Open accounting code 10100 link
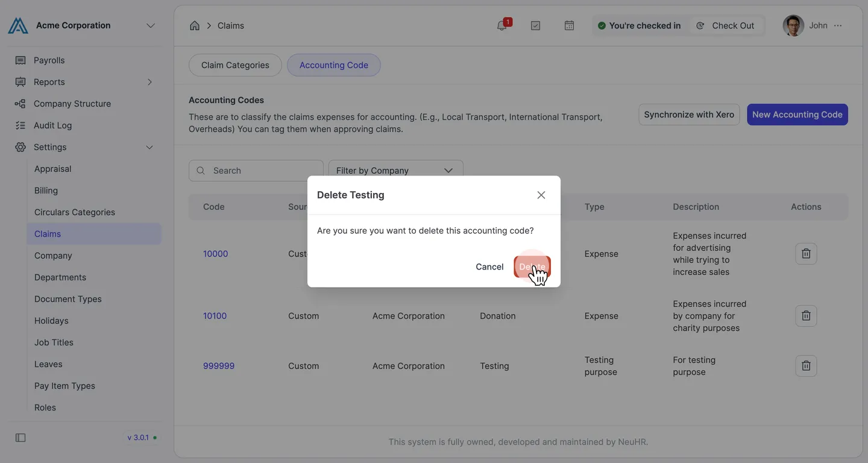868x463 pixels. pyautogui.click(x=215, y=316)
